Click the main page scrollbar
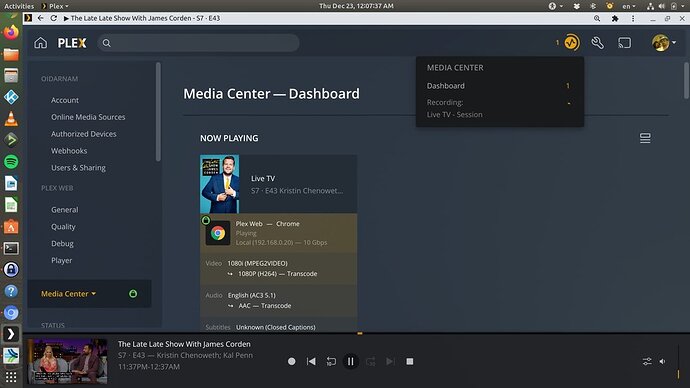690x388 pixels. click(x=686, y=81)
